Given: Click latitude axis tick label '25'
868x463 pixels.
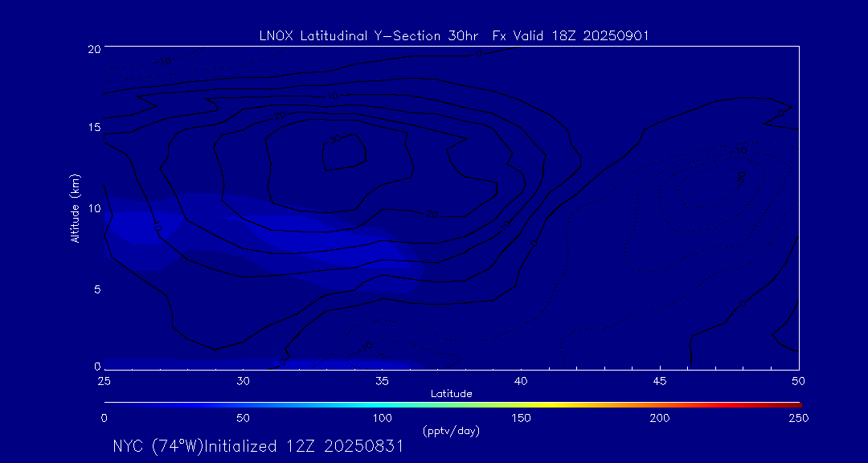Looking at the screenshot, I should (x=104, y=380).
